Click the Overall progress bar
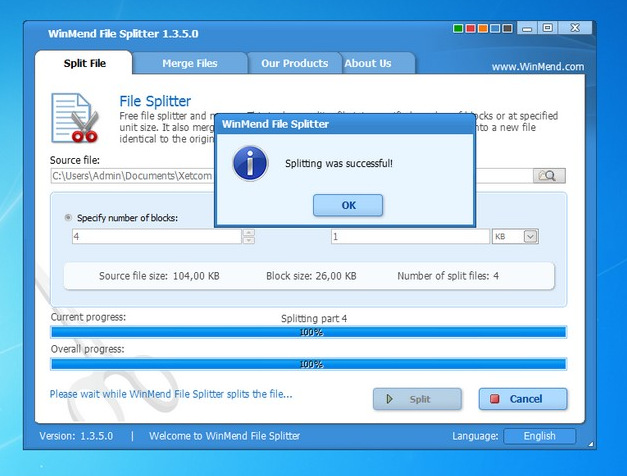The height and width of the screenshot is (476, 627). 308,364
